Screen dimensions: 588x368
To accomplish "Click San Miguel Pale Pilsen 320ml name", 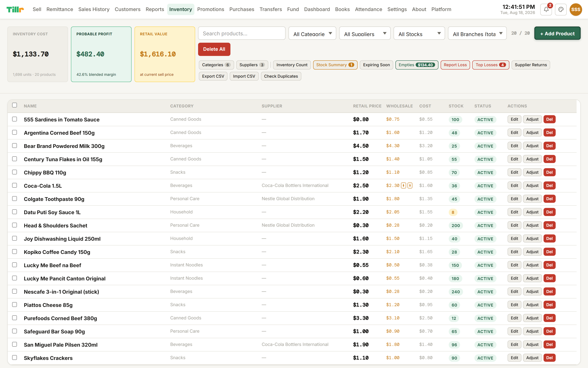I will click(60, 345).
